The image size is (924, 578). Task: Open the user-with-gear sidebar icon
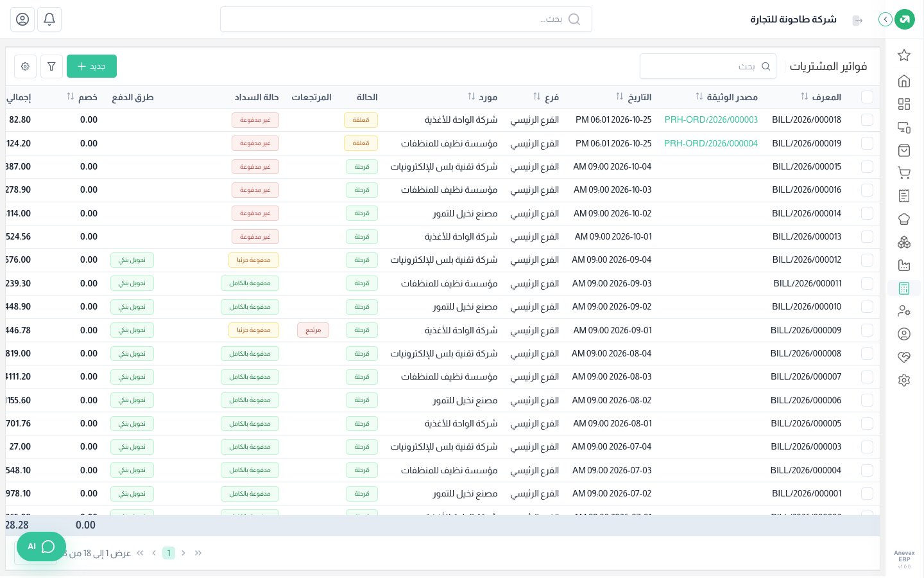coord(904,311)
